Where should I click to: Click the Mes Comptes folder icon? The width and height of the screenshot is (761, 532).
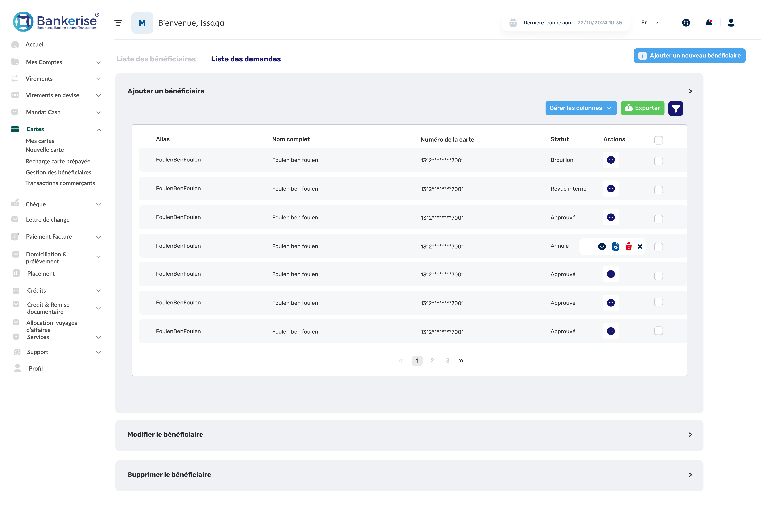pyautogui.click(x=15, y=62)
